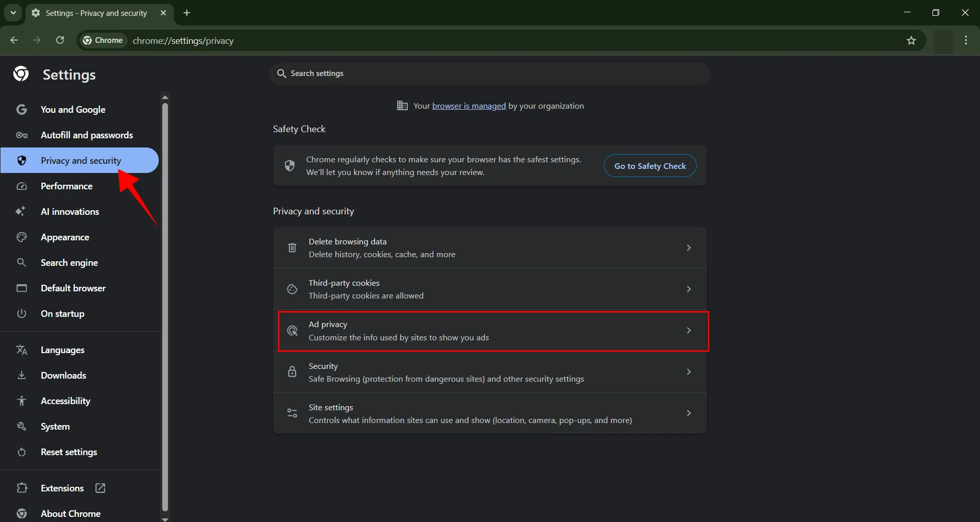Screen dimensions: 980x522
Task: Click the shield icon in Safety Check card
Action: [289, 166]
